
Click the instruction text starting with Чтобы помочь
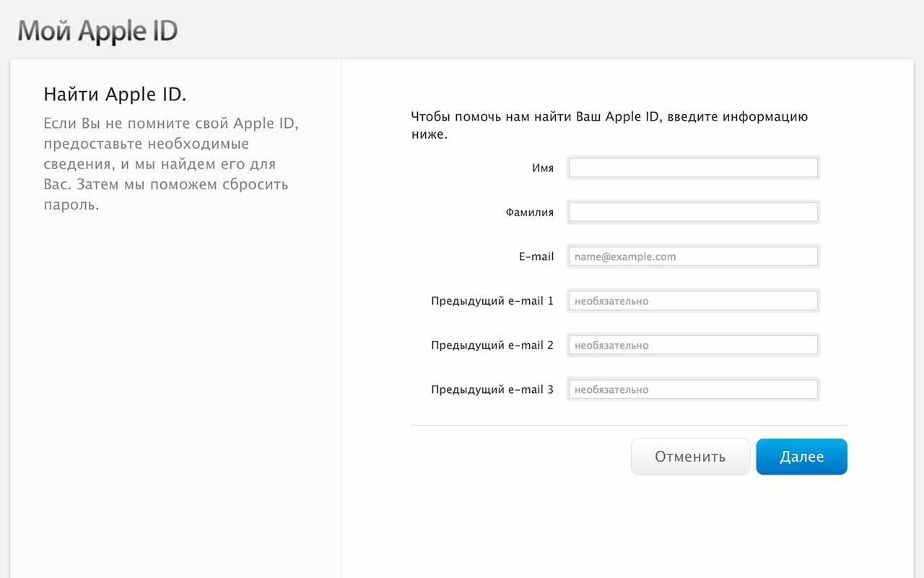pyautogui.click(x=609, y=125)
